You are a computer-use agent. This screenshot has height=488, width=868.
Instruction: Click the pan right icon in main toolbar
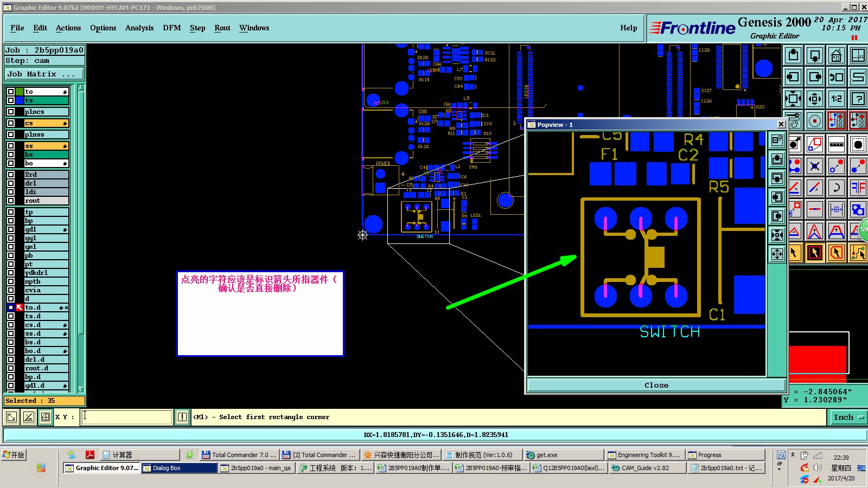(815, 76)
